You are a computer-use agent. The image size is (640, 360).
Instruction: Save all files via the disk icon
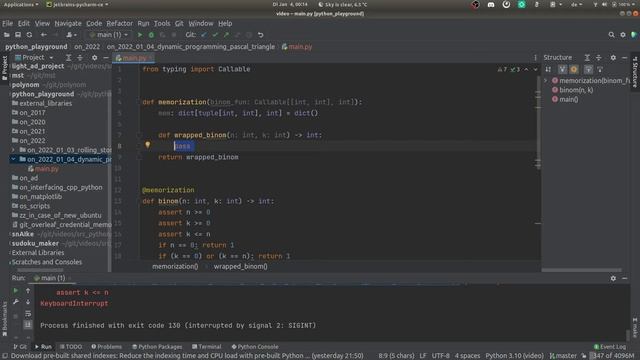pos(18,35)
